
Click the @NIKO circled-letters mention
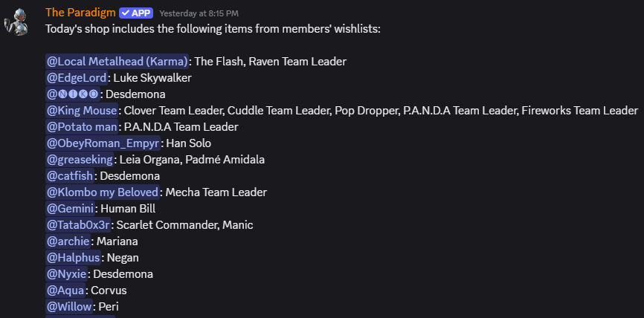[x=73, y=94]
